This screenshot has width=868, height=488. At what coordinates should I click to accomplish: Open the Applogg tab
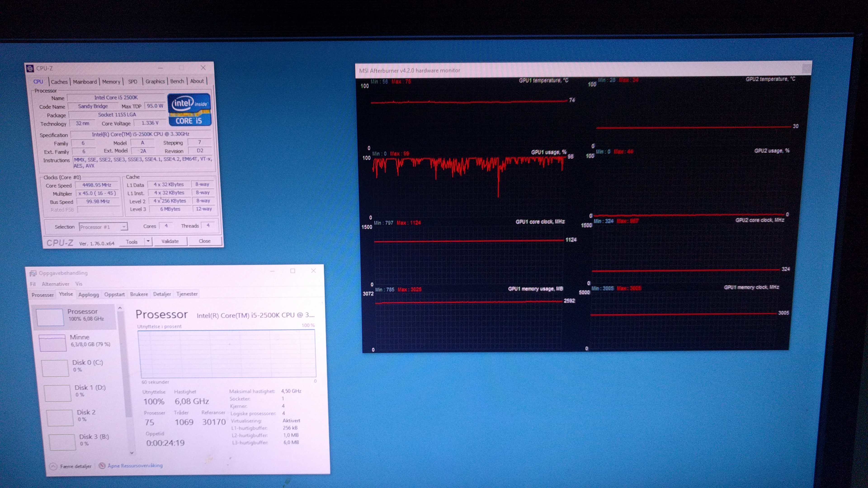point(89,294)
